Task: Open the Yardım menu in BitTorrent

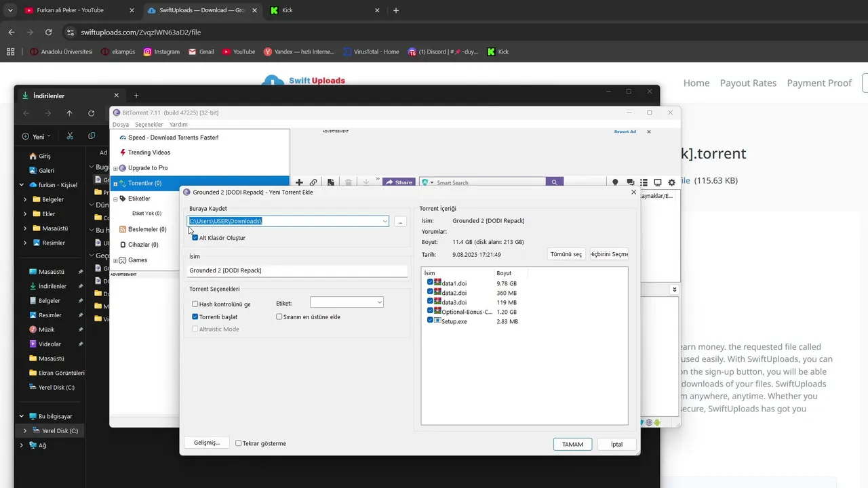Action: tap(178, 125)
